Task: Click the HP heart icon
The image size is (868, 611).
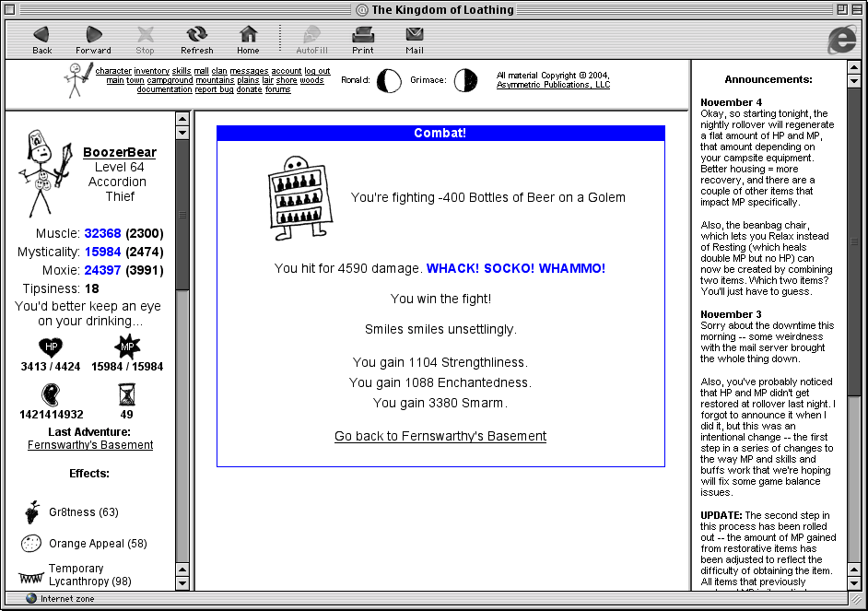Action: coord(51,347)
